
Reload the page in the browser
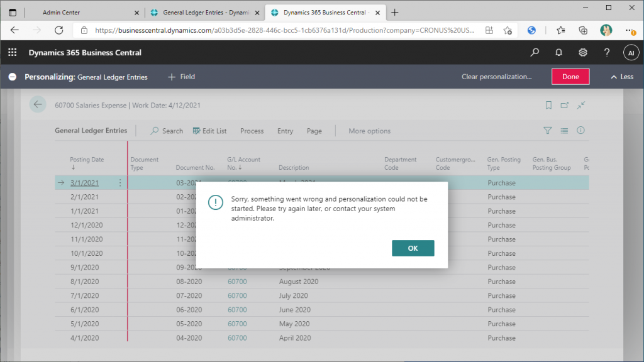(x=59, y=30)
